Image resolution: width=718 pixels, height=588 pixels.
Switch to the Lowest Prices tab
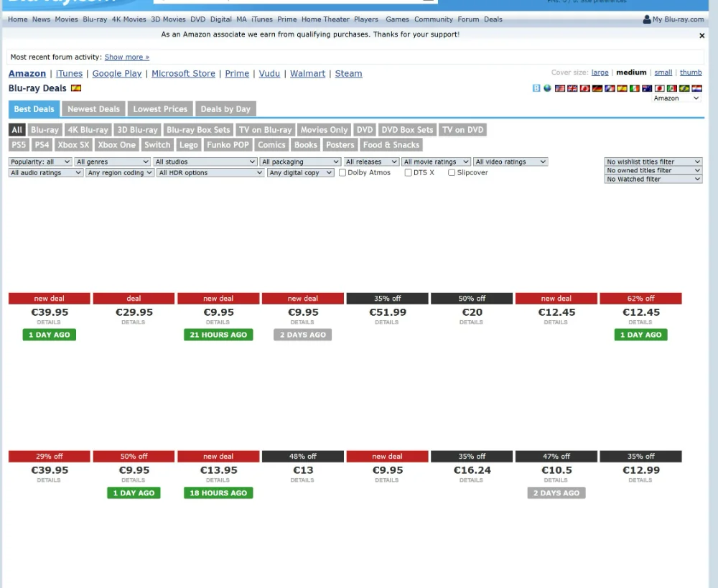point(160,109)
